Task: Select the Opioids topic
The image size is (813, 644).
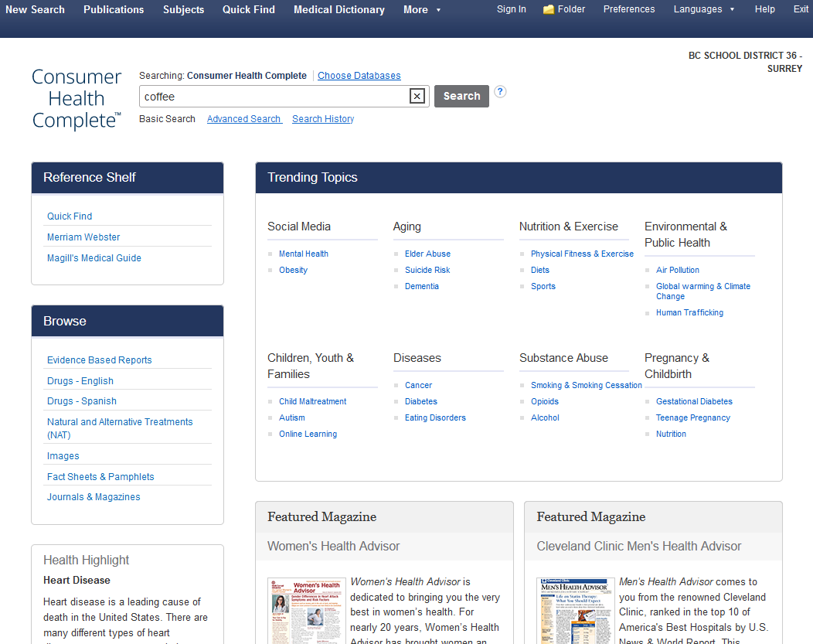Action: (x=544, y=401)
